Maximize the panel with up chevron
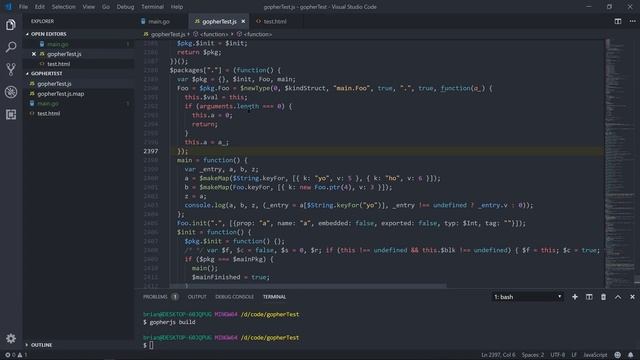The width and height of the screenshot is (640, 360). 618,297
